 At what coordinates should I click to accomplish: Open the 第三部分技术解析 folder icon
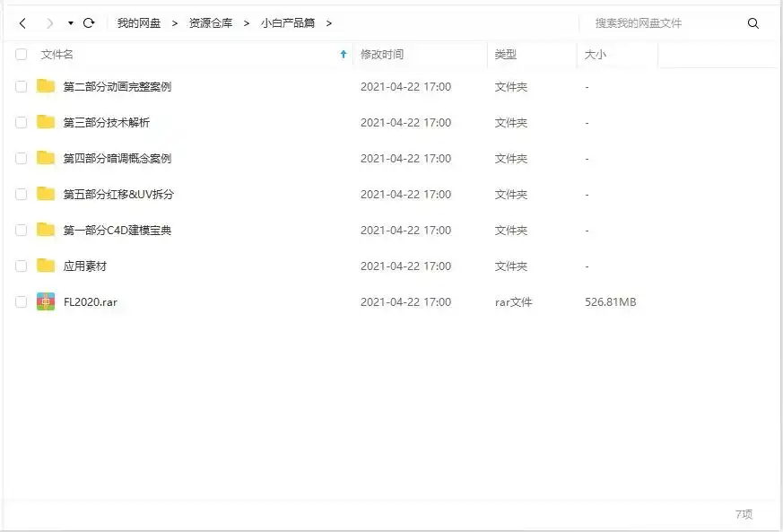click(x=44, y=122)
